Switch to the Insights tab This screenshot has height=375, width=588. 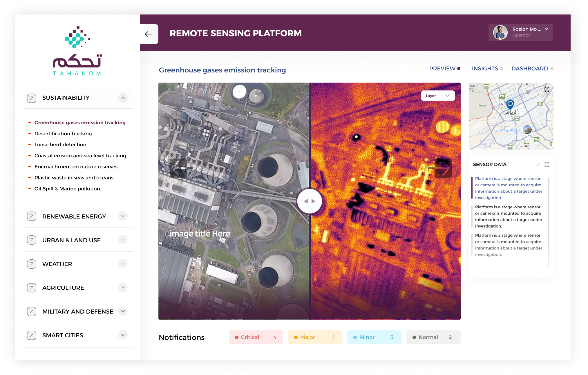point(487,69)
